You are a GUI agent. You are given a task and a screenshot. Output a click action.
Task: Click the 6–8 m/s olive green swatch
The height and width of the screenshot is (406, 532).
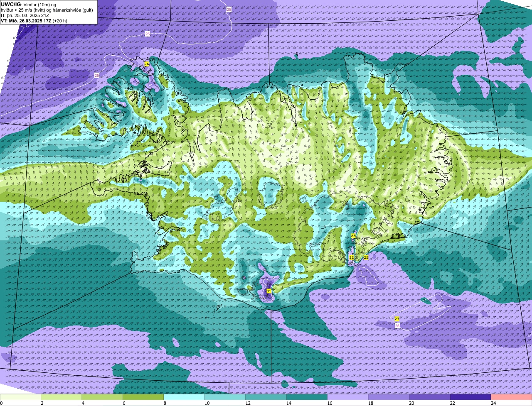pos(143,397)
